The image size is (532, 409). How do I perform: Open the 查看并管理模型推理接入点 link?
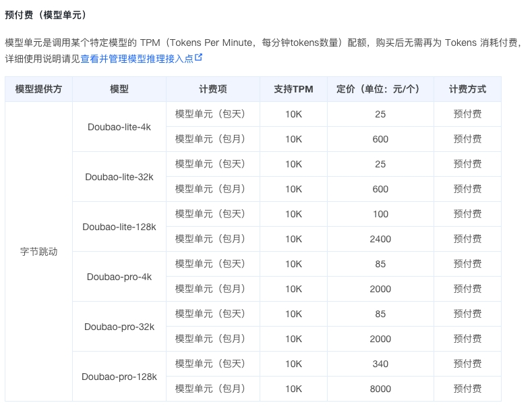pos(137,58)
